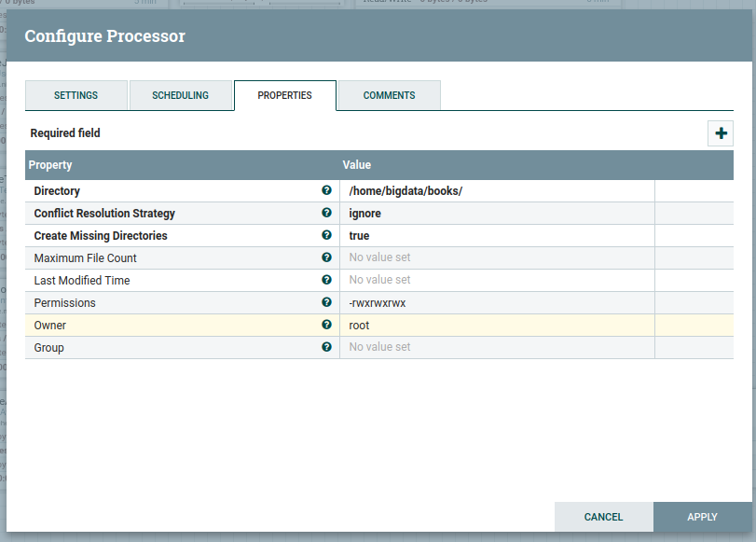This screenshot has height=542, width=756.
Task: Open the Scheduling tab
Action: tap(180, 95)
